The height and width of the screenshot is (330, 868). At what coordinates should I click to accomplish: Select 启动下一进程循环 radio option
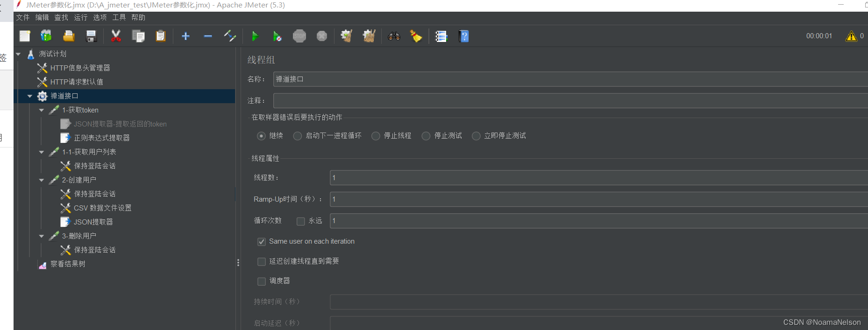click(298, 136)
